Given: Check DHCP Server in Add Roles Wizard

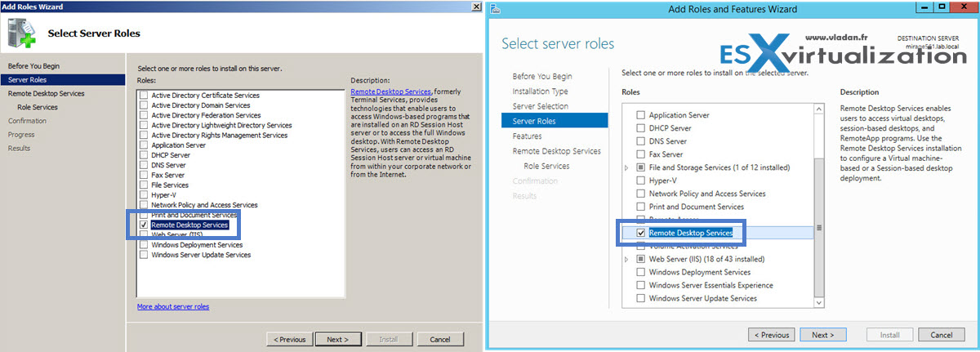Looking at the screenshot, I should pyautogui.click(x=144, y=155).
